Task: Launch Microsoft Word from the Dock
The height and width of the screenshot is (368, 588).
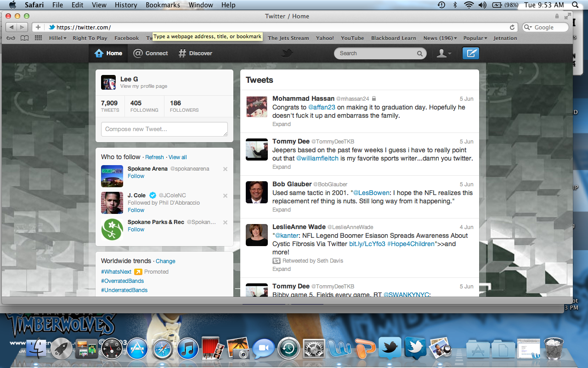Action: [339, 349]
